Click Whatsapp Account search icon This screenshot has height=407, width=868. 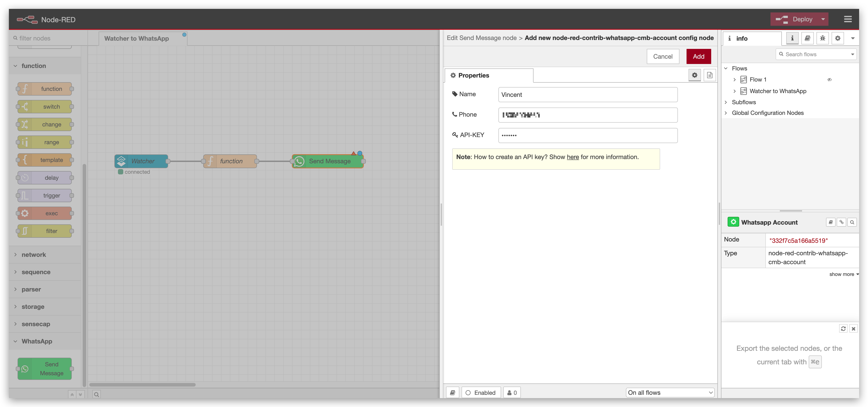[852, 222]
